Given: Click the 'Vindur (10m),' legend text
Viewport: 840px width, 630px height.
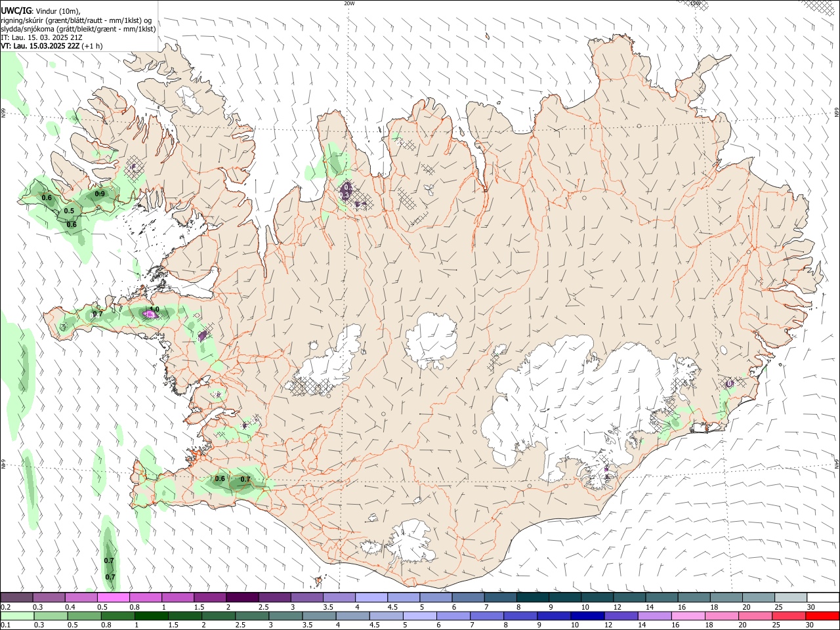Looking at the screenshot, I should (57, 11).
